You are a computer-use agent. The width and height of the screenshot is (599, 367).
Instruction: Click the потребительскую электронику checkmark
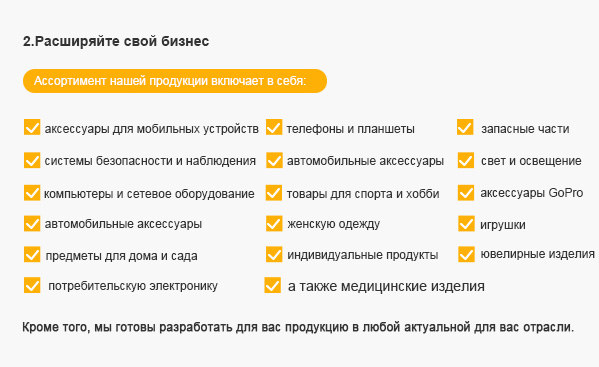pos(32,285)
